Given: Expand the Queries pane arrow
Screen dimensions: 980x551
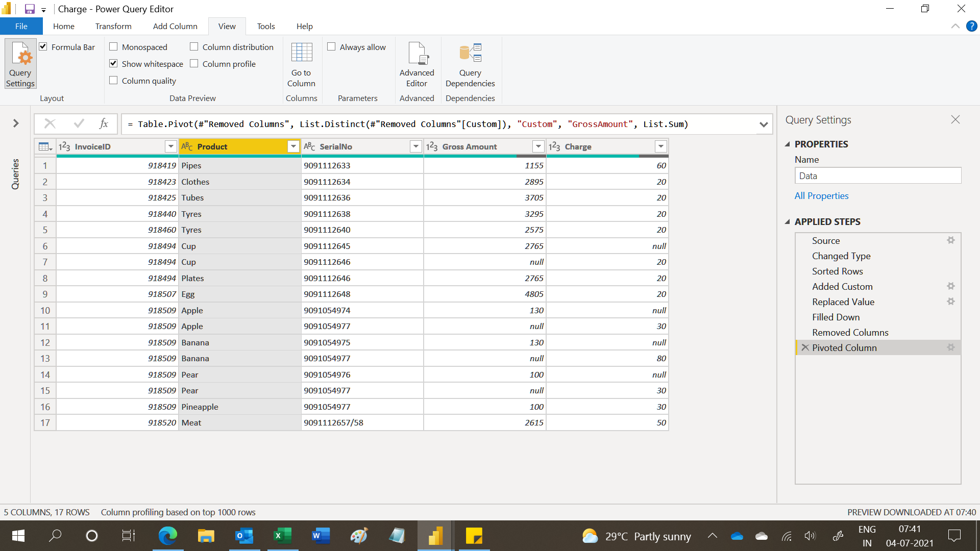Looking at the screenshot, I should point(16,123).
